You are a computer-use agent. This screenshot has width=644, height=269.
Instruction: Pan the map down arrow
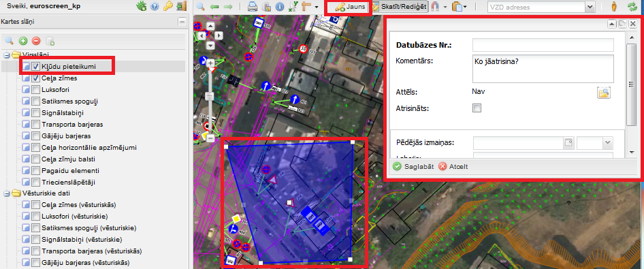coord(211,45)
